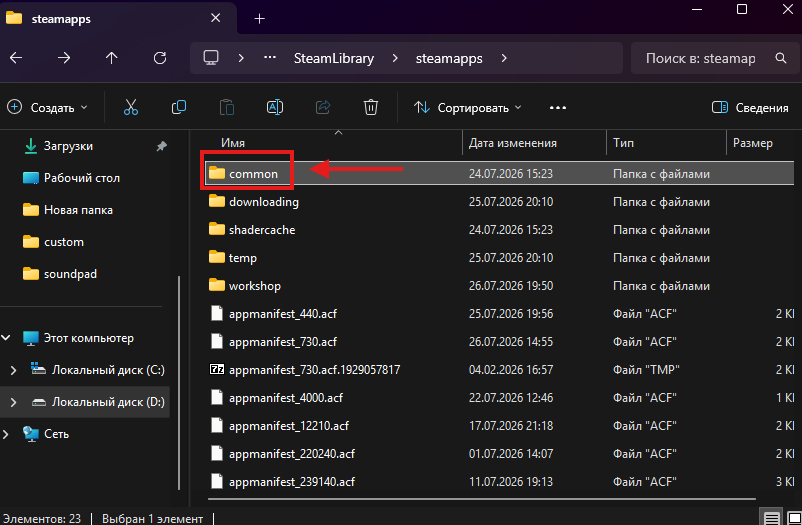The image size is (802, 525).
Task: Go up one folder level
Action: tap(112, 58)
